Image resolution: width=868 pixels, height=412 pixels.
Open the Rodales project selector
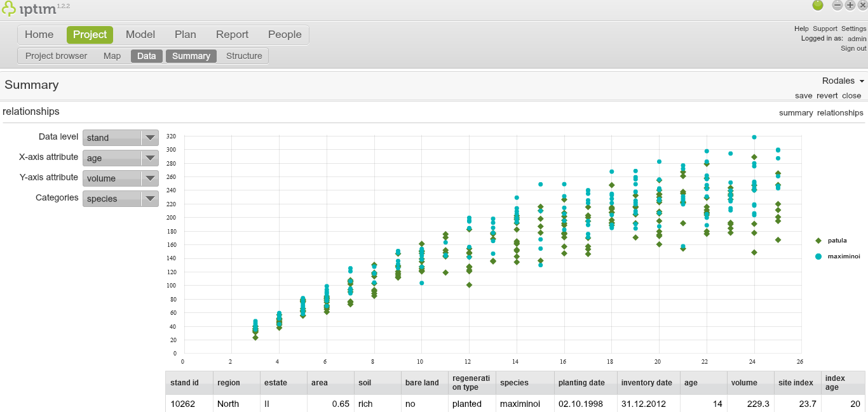pyautogui.click(x=843, y=81)
